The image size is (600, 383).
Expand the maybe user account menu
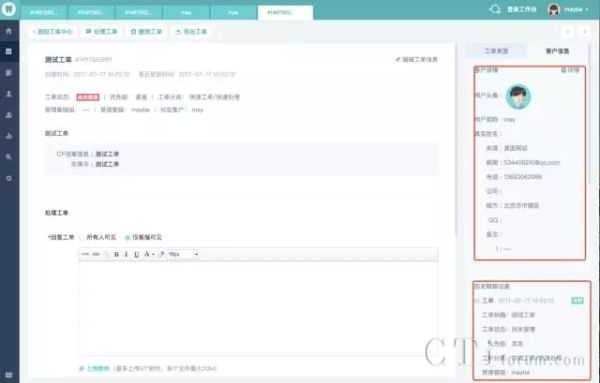click(569, 9)
